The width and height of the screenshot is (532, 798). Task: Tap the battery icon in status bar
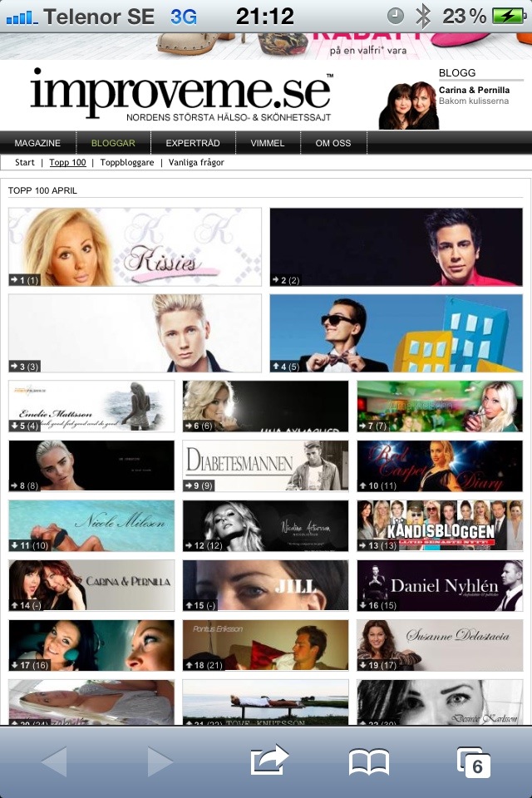click(507, 16)
